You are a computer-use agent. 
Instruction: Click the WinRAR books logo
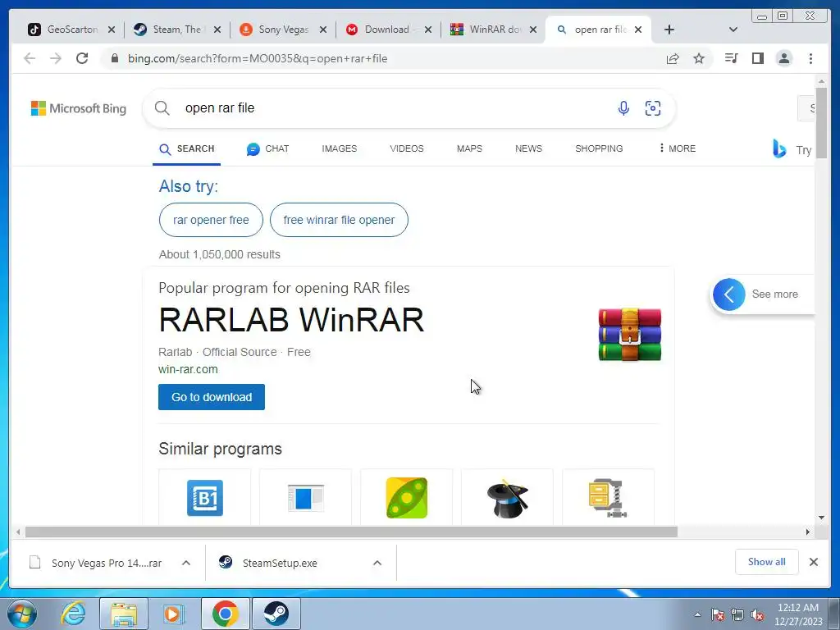[630, 335]
